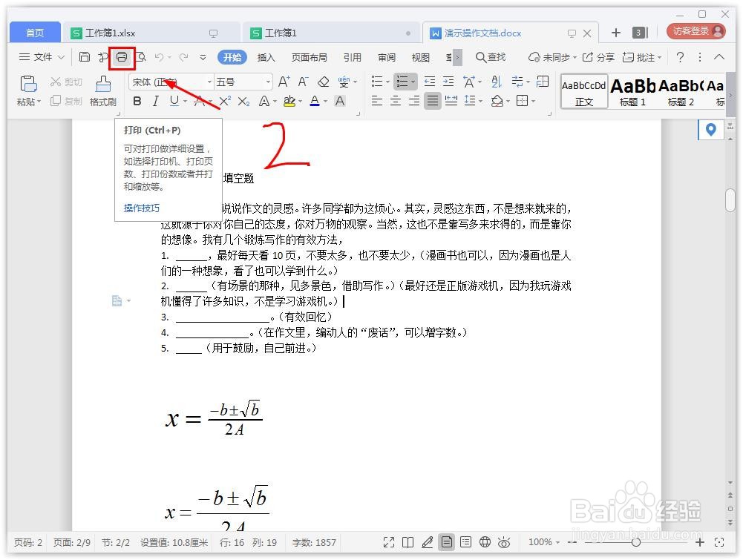Screen dimensions: 743x560
Task: Enable eye protection mode in status bar
Action: click(504, 542)
